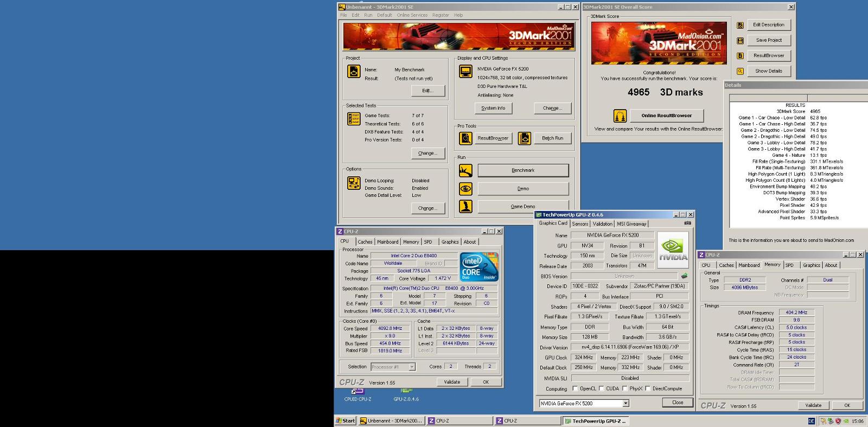The height and width of the screenshot is (427, 868).
Task: Open the Run menu in 3DMark2001
Action: (x=368, y=15)
